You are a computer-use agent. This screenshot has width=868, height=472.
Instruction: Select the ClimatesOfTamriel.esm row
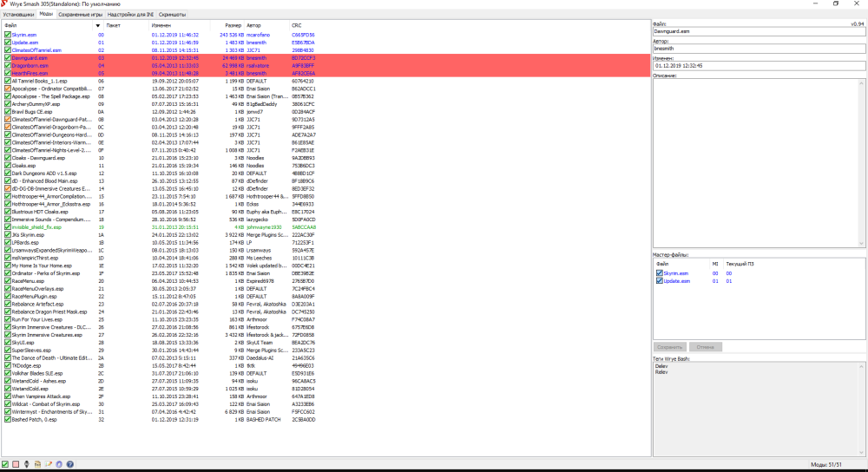pyautogui.click(x=325, y=49)
